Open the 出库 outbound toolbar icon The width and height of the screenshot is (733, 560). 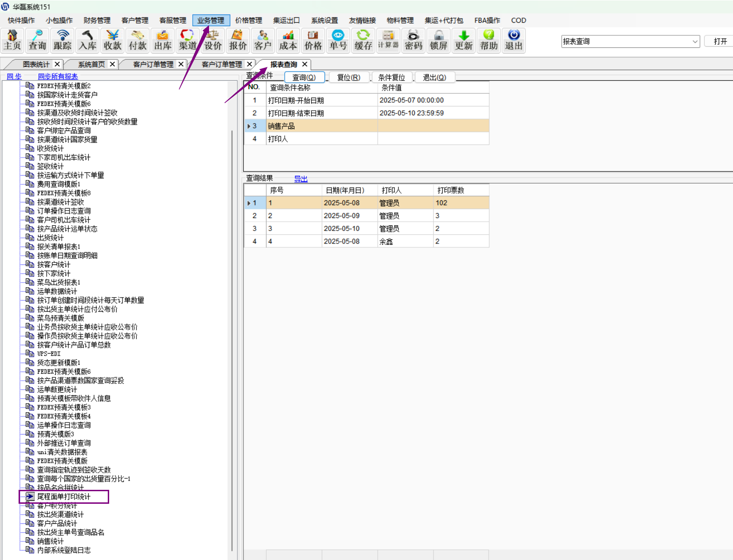click(163, 40)
